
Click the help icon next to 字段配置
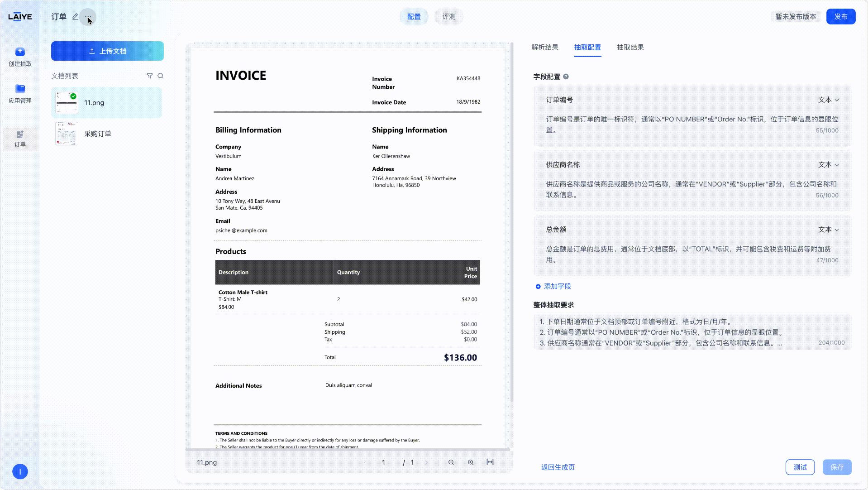tap(566, 77)
